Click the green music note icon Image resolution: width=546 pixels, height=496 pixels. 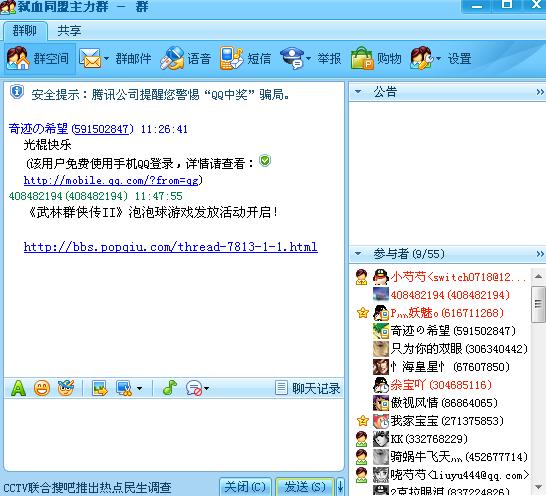170,388
